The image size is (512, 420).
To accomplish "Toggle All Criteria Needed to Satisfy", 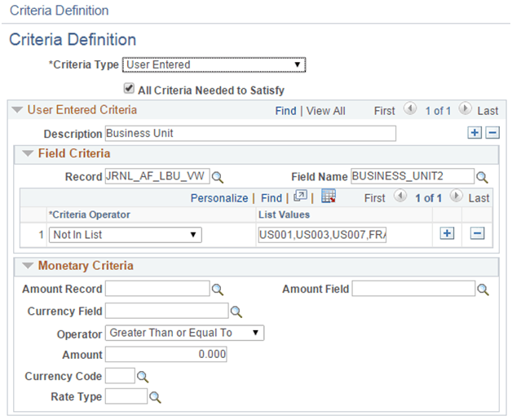I will [129, 88].
